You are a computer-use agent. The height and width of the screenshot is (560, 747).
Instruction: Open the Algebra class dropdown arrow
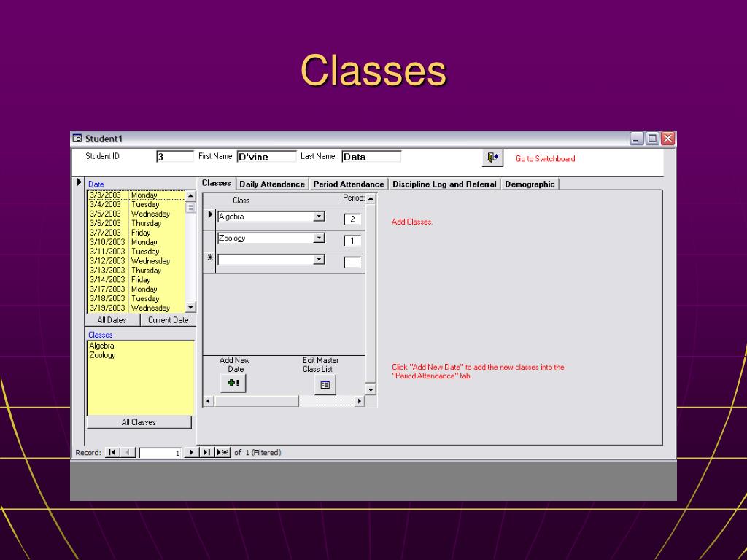[x=320, y=217]
